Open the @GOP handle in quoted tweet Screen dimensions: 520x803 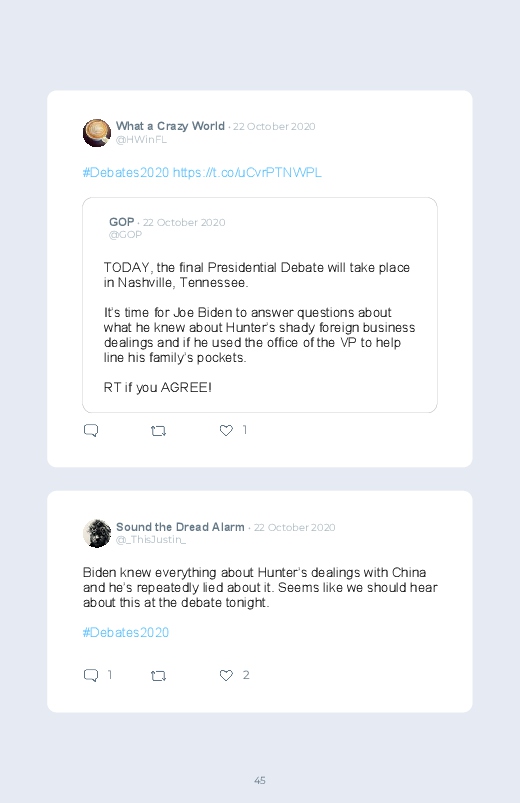[126, 235]
